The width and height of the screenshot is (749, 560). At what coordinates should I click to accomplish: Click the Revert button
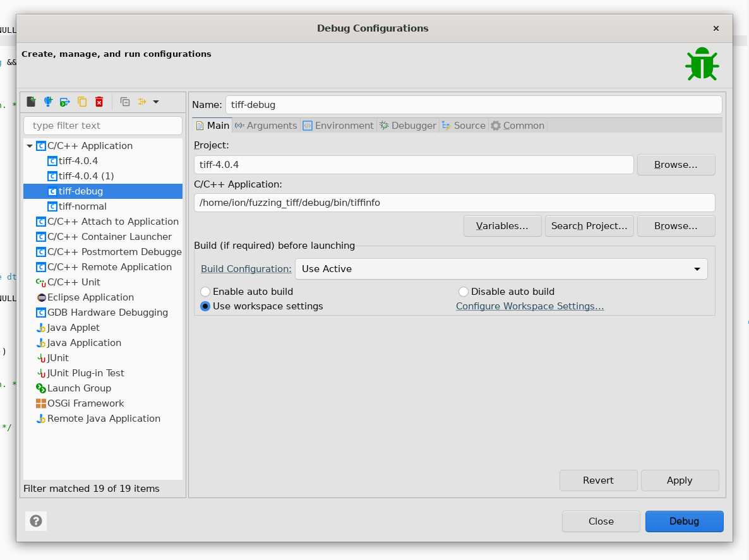click(x=598, y=480)
